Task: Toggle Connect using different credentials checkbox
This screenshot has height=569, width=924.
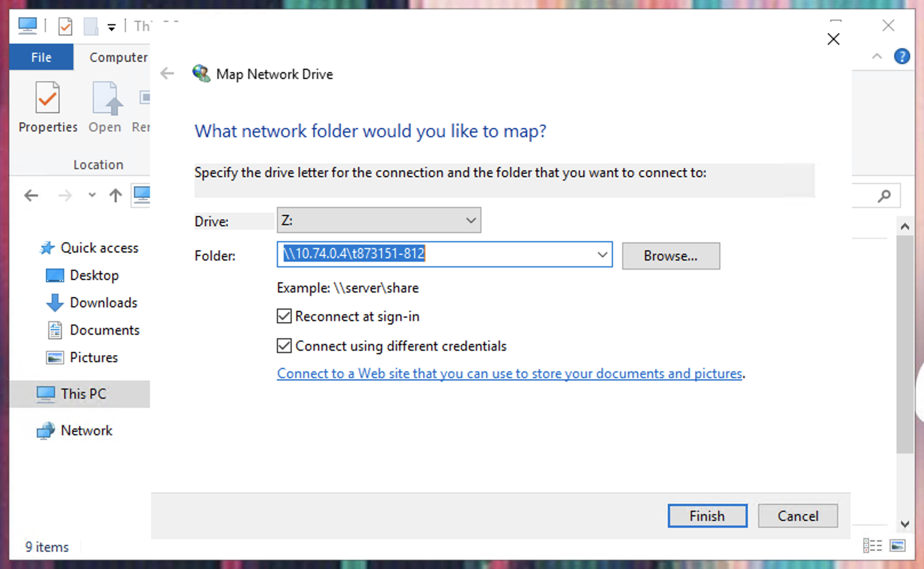Action: 284,346
